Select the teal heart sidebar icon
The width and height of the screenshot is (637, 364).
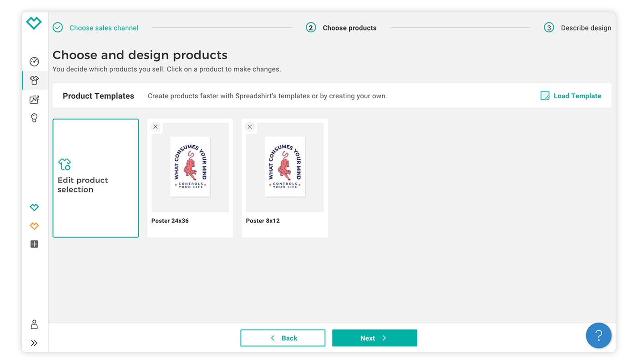(34, 207)
